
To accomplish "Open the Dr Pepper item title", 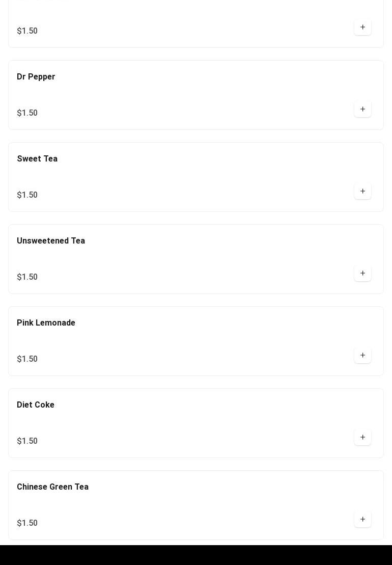I will [36, 77].
